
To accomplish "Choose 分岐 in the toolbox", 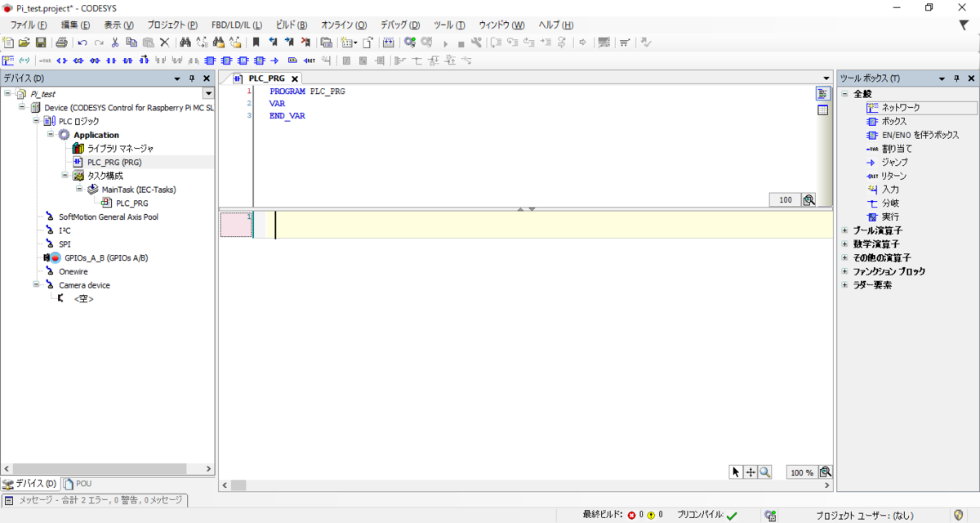I will pyautogui.click(x=890, y=203).
